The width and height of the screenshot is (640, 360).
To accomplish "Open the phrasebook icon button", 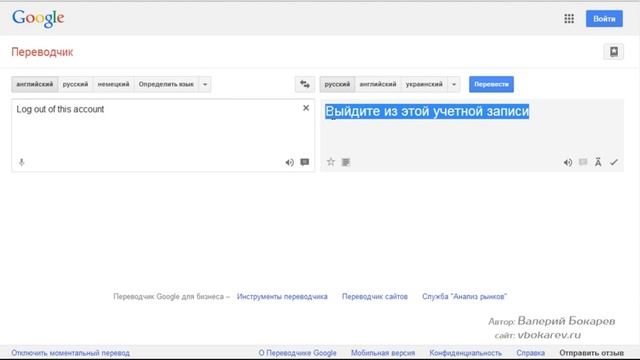I will 613,52.
